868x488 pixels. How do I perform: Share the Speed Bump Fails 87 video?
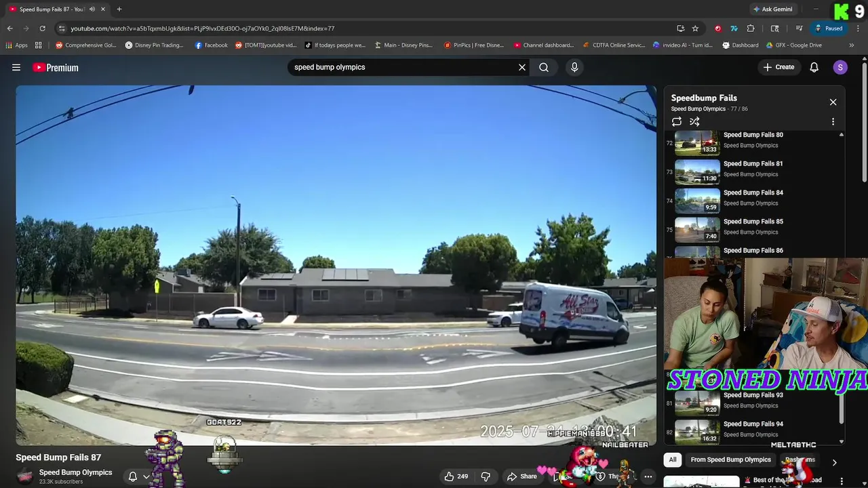tap(522, 476)
